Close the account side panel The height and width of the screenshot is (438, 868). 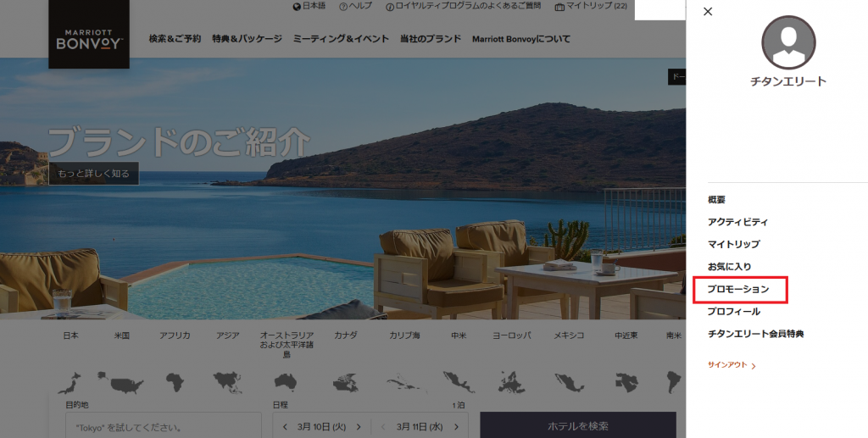(x=708, y=12)
